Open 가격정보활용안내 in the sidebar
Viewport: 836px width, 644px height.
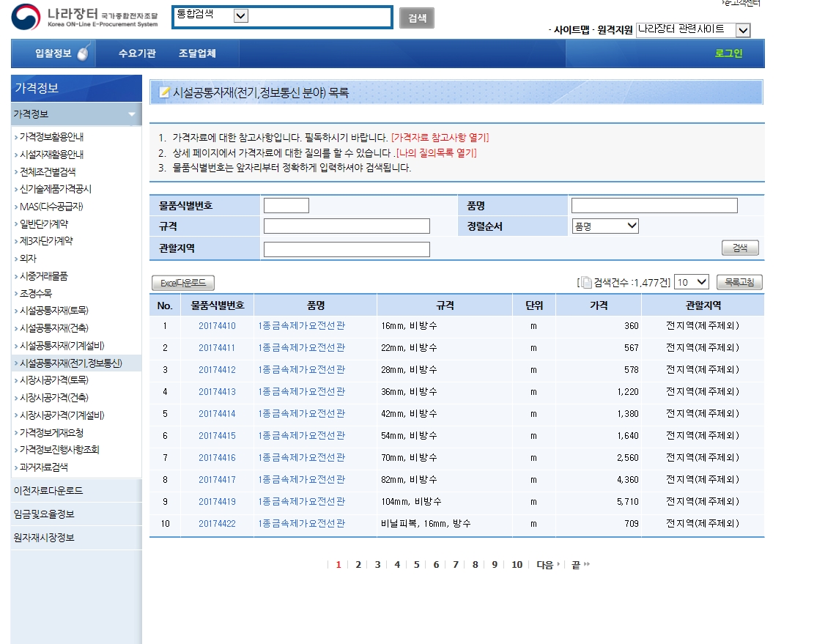point(51,137)
